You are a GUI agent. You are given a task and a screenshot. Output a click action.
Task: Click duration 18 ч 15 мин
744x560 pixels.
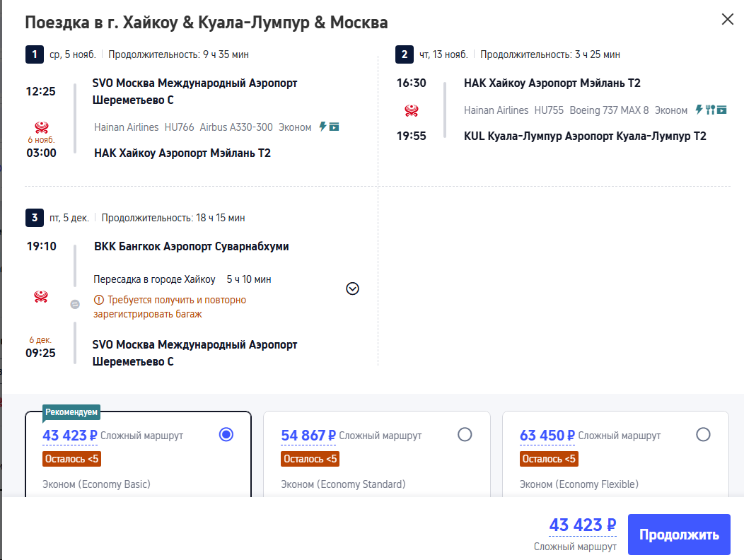click(221, 218)
